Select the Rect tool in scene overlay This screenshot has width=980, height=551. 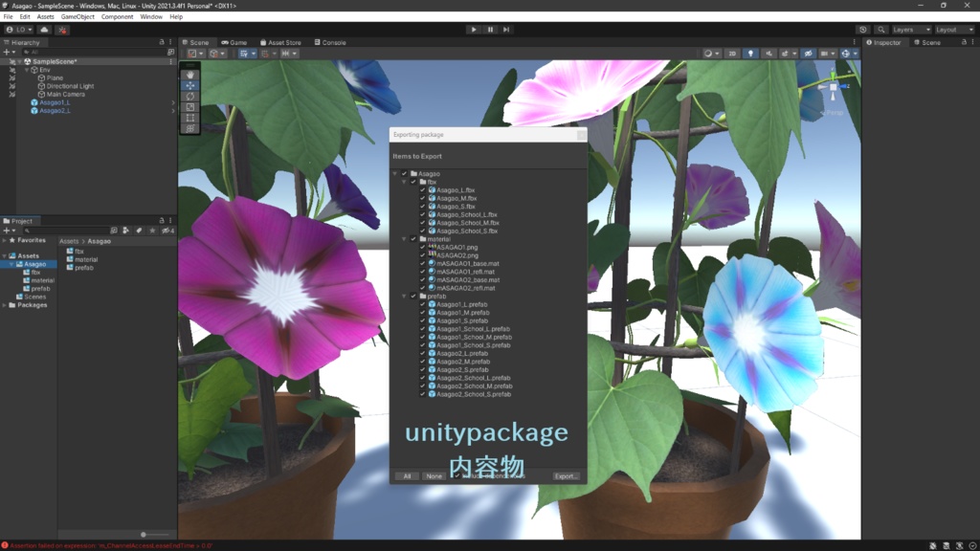pos(190,118)
